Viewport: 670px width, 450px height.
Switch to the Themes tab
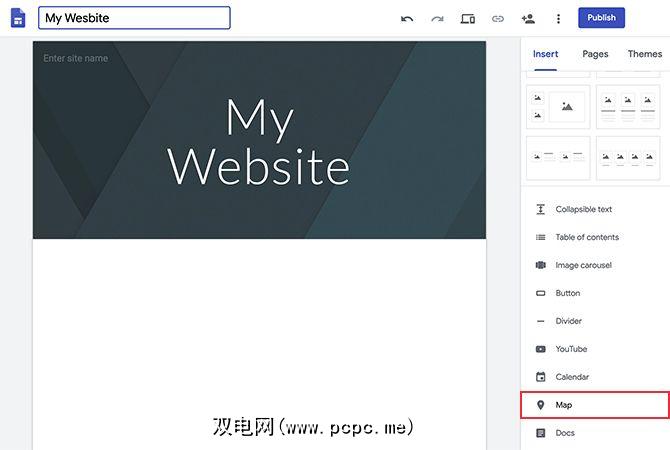coord(644,54)
